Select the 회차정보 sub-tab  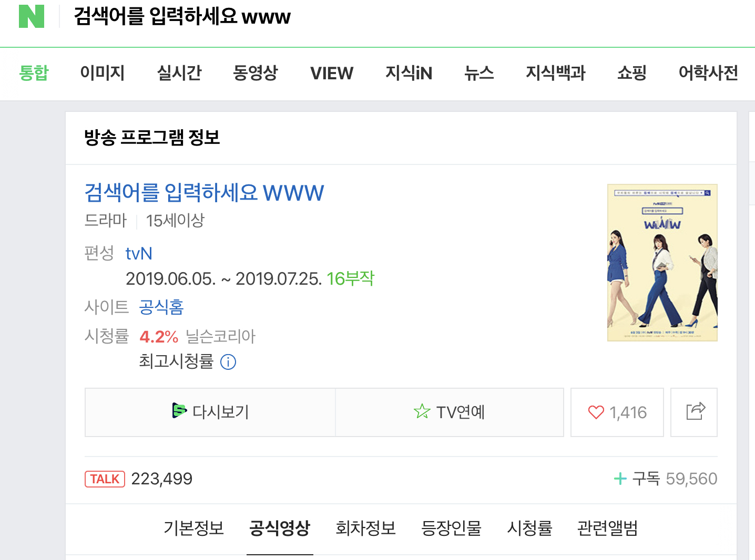[x=366, y=528]
